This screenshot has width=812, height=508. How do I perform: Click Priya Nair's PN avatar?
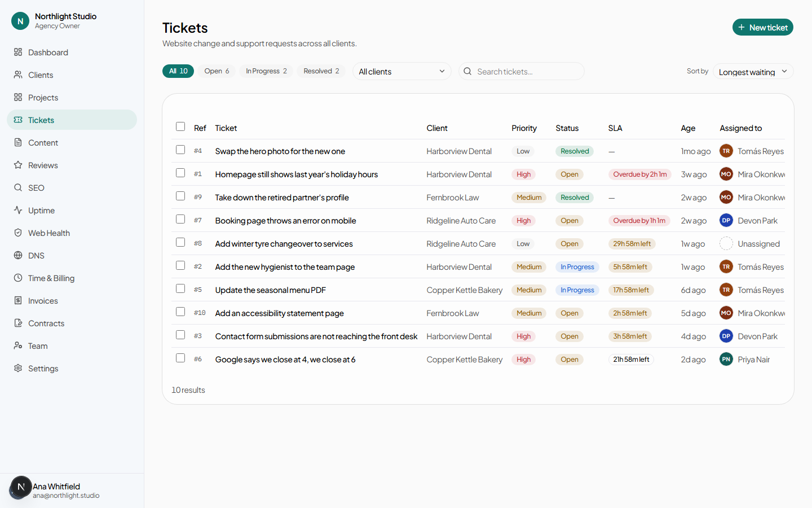point(726,360)
